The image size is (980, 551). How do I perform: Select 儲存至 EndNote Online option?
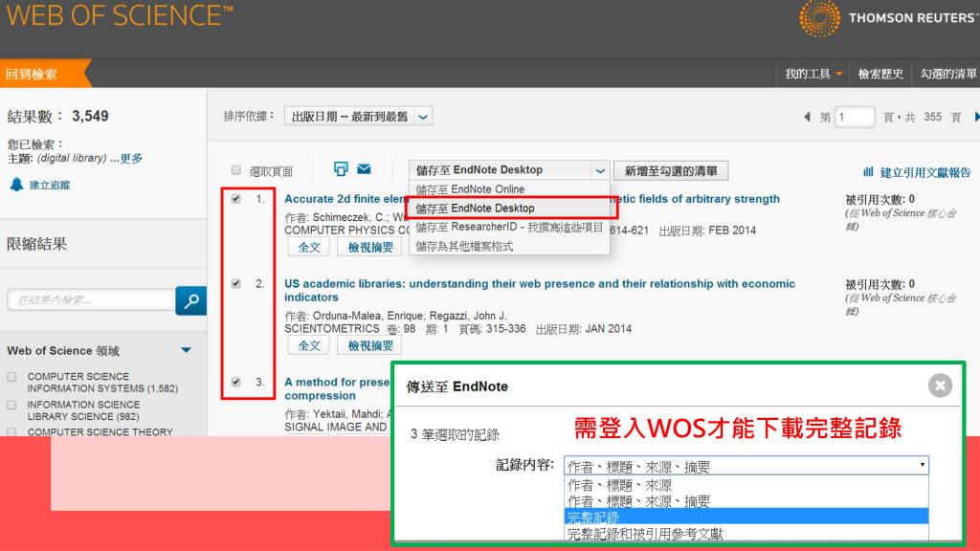(509, 189)
